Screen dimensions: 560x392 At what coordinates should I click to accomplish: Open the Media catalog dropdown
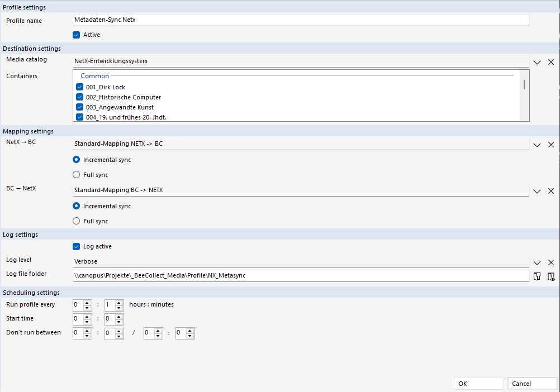tap(537, 62)
